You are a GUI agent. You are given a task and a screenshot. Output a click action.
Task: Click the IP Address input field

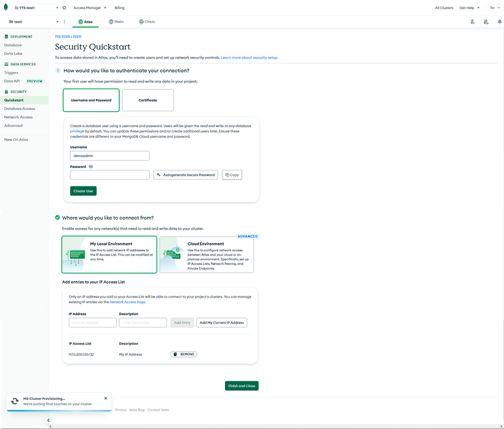coord(93,323)
